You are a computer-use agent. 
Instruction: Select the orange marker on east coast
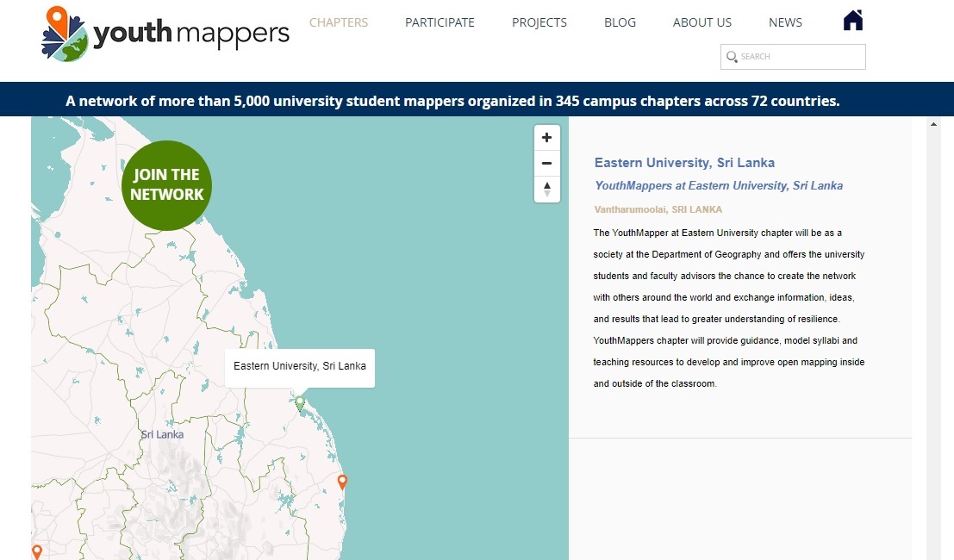[x=342, y=482]
